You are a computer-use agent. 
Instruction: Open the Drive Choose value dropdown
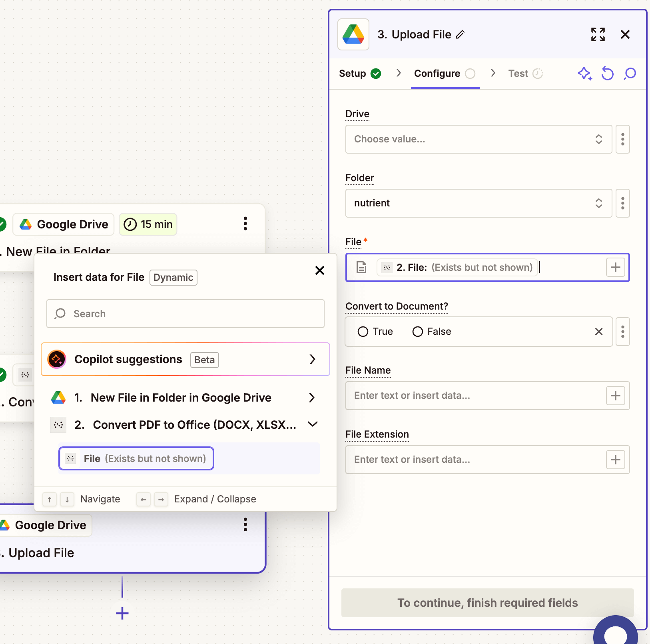point(478,139)
